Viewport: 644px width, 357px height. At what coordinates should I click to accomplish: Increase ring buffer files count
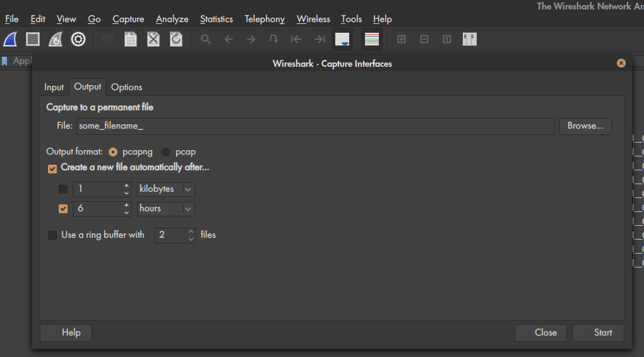coord(191,232)
